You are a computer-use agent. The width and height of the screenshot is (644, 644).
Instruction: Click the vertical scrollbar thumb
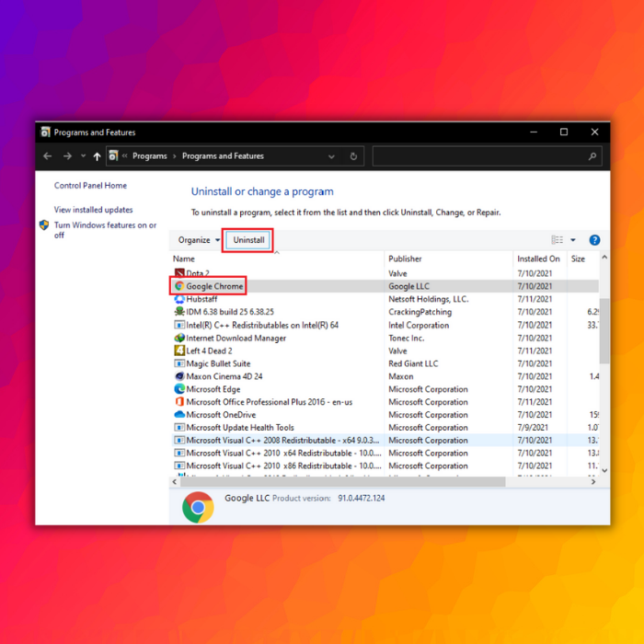(x=604, y=331)
